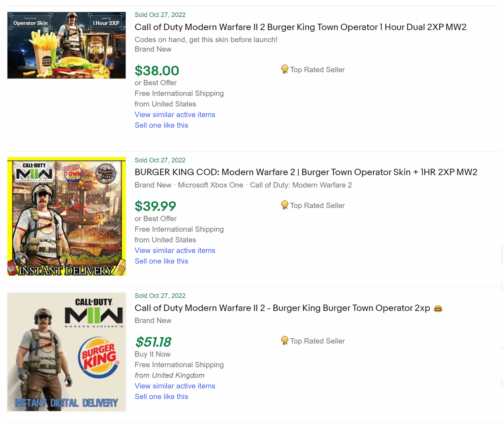Open the Operator Skin 1 Hour 2XP thumbnail
Screen dimensions: 504x427
(67, 45)
